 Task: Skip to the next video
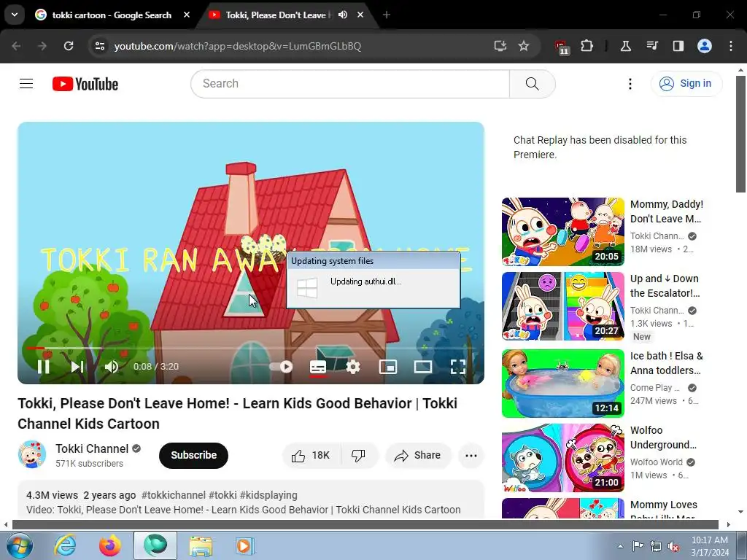pyautogui.click(x=77, y=366)
